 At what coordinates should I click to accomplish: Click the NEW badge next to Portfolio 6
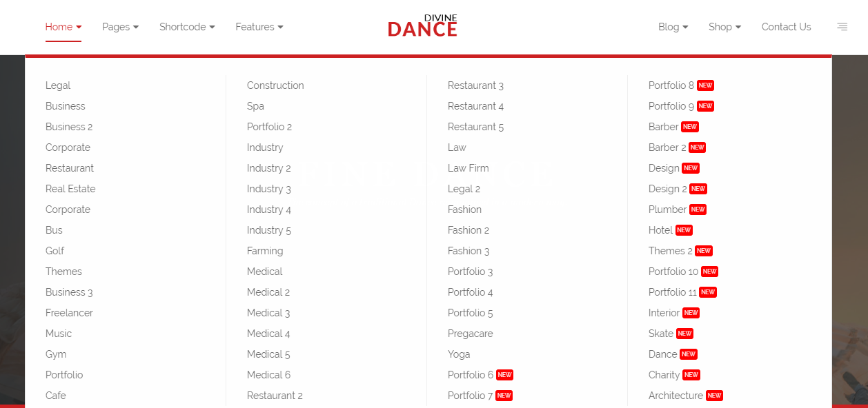(505, 375)
